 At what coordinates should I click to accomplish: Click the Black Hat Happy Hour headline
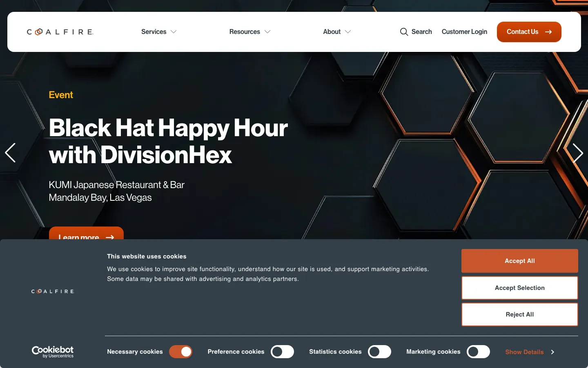[168, 141]
